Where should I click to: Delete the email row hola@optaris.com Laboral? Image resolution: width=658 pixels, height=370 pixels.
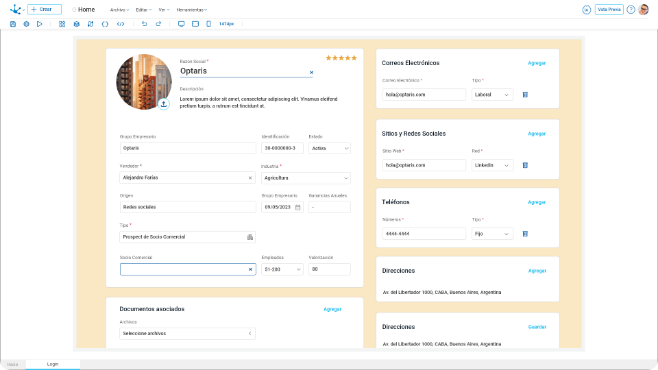click(x=525, y=95)
